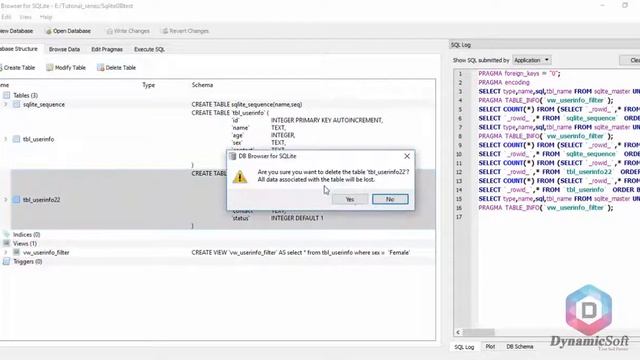The width and height of the screenshot is (640, 360).
Task: Select the vw_userinfo_filter row label
Action: click(46, 253)
